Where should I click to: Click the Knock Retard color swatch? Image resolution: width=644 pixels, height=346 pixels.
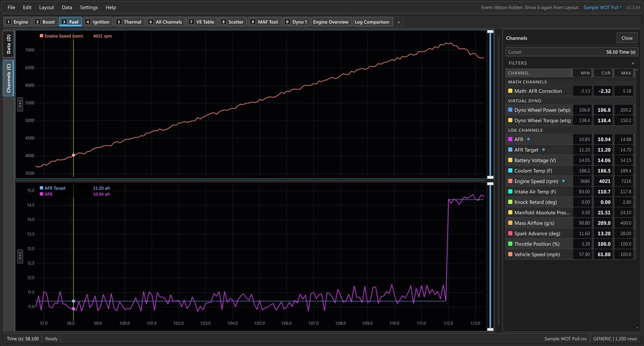(x=510, y=202)
